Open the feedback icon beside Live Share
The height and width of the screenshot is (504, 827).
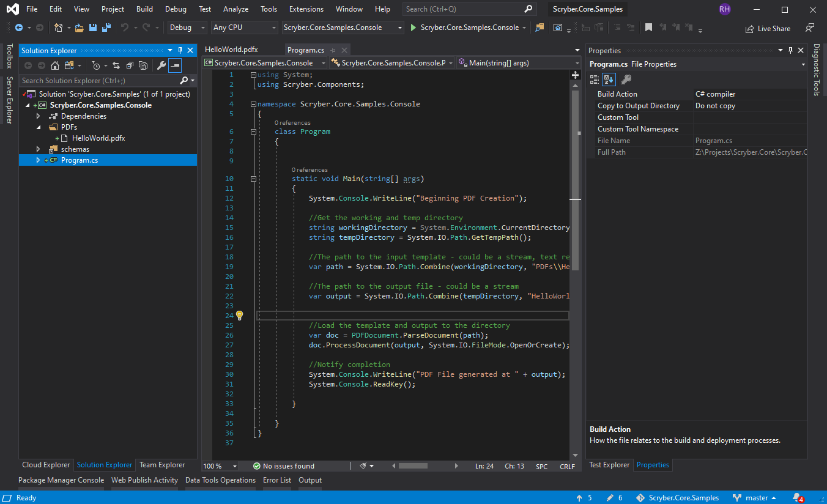[810, 28]
